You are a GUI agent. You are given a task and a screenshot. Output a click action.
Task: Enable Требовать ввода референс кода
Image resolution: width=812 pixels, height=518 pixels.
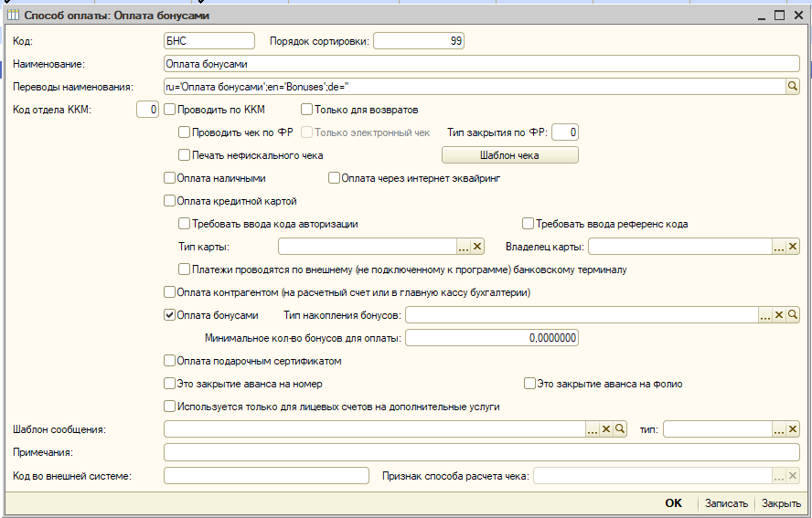(528, 224)
